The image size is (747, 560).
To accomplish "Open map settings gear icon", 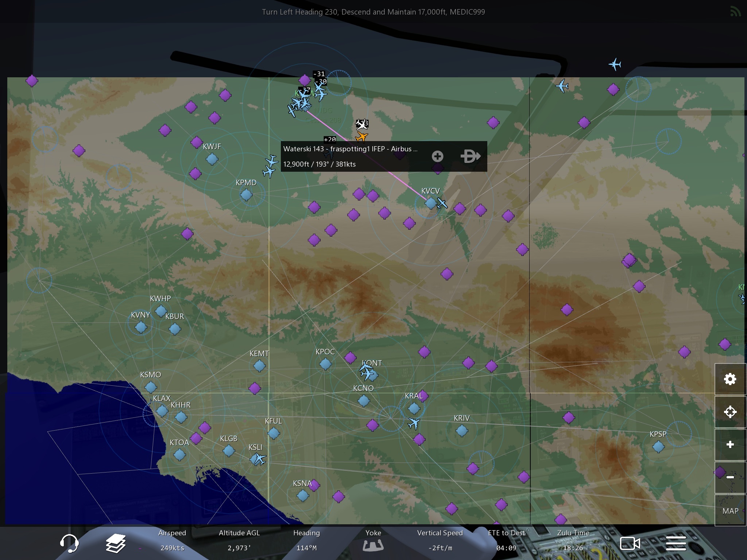I will [730, 379].
